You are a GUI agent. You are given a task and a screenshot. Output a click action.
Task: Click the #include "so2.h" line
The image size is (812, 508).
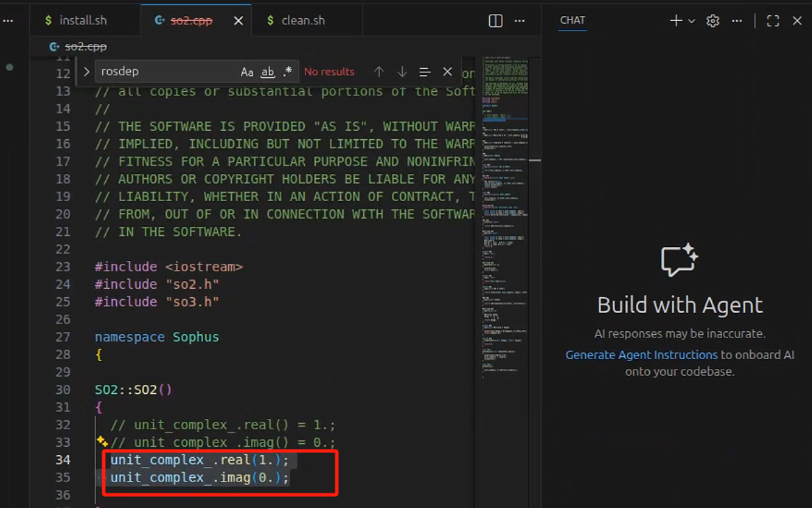(x=157, y=285)
